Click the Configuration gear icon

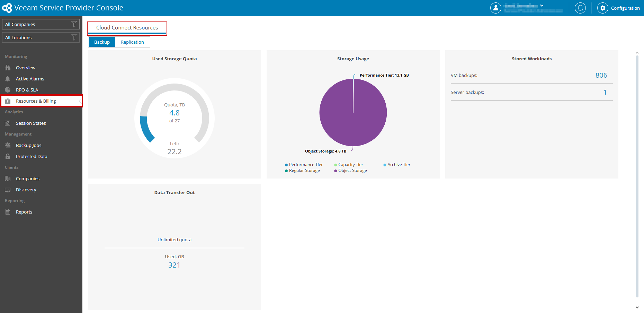602,8
